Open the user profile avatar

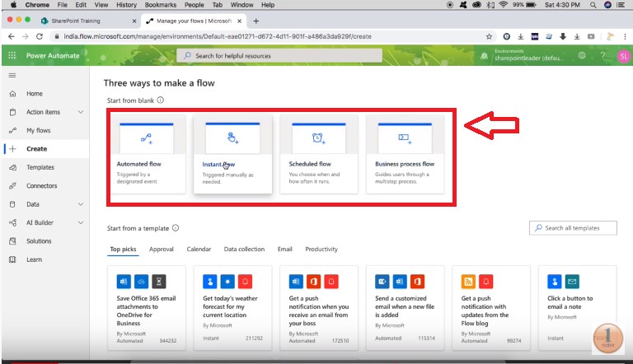point(622,55)
